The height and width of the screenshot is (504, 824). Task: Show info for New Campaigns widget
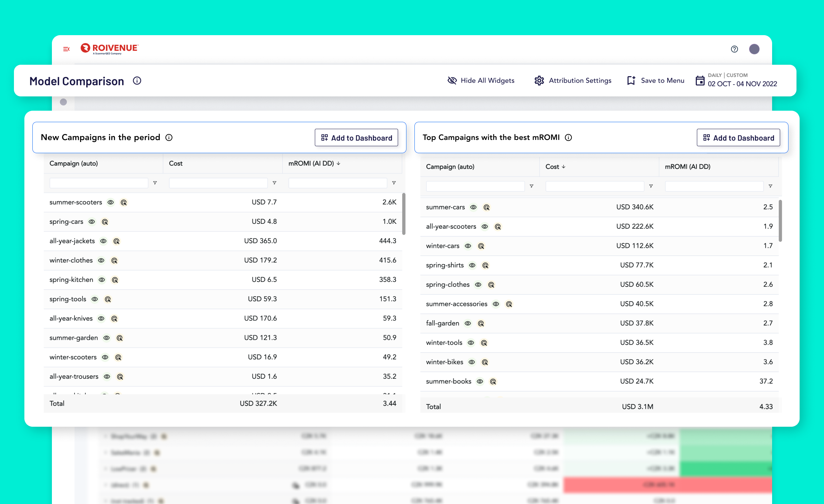[x=169, y=137]
